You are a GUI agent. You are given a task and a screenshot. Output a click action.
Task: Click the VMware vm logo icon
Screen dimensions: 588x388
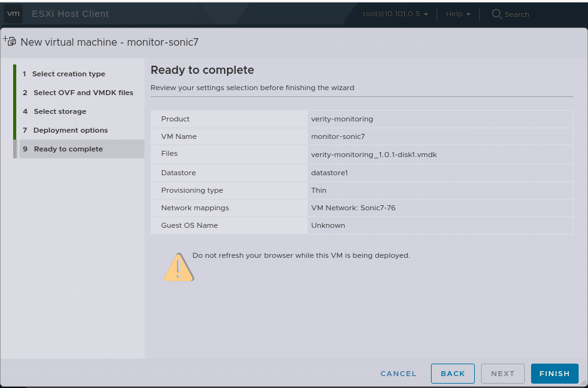13,13
